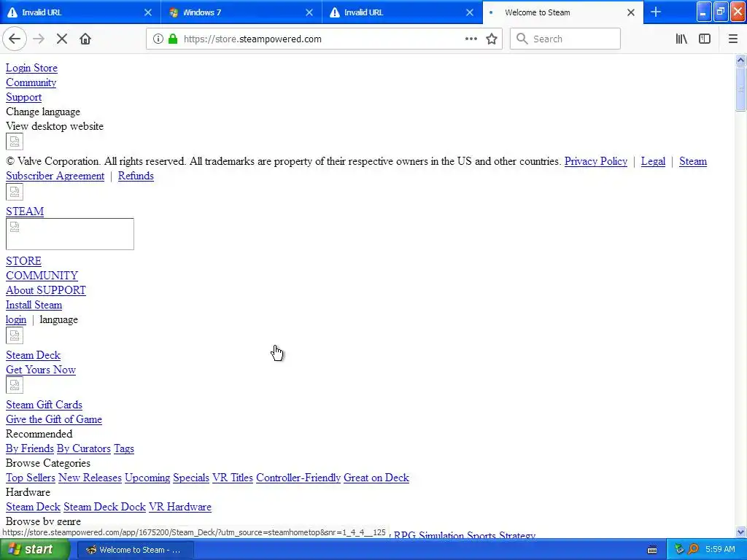The image size is (747, 560).
Task: Focus the browser Search box
Action: point(565,39)
